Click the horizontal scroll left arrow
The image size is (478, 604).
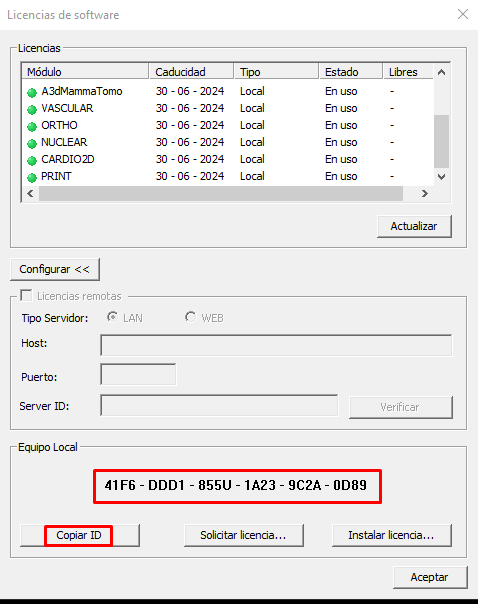point(30,193)
